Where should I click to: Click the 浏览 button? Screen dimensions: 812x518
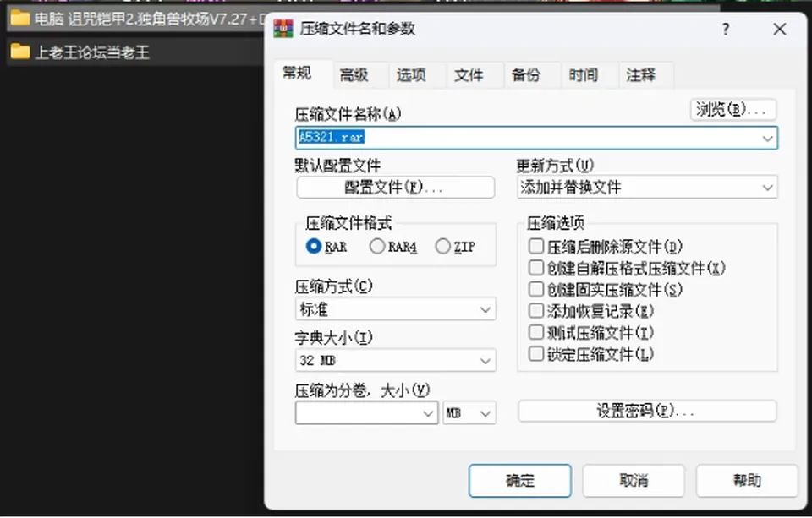733,109
